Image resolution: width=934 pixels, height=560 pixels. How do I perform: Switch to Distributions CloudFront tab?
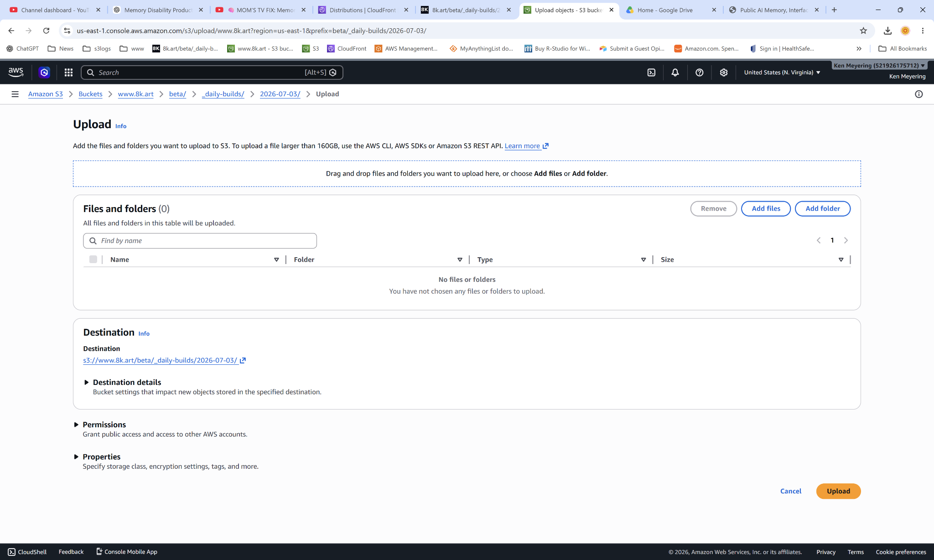point(363,10)
